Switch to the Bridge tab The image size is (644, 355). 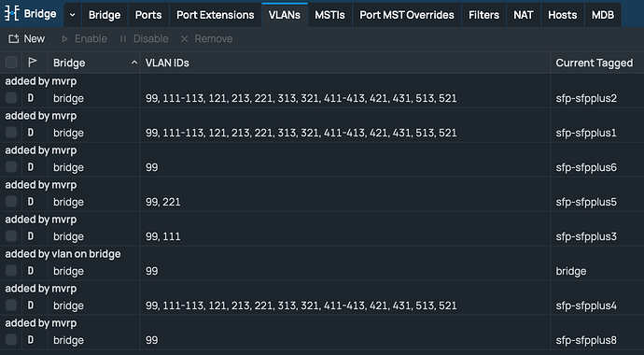[x=105, y=15]
